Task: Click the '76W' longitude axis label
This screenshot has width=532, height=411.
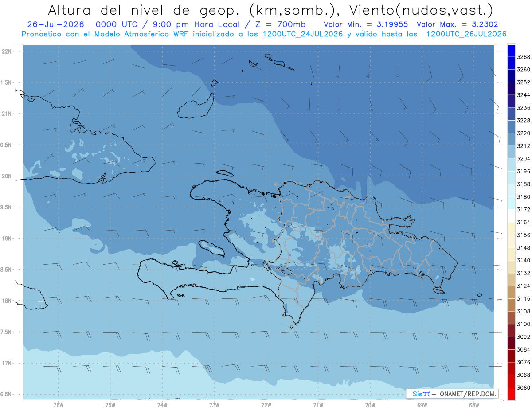Action: point(58,405)
